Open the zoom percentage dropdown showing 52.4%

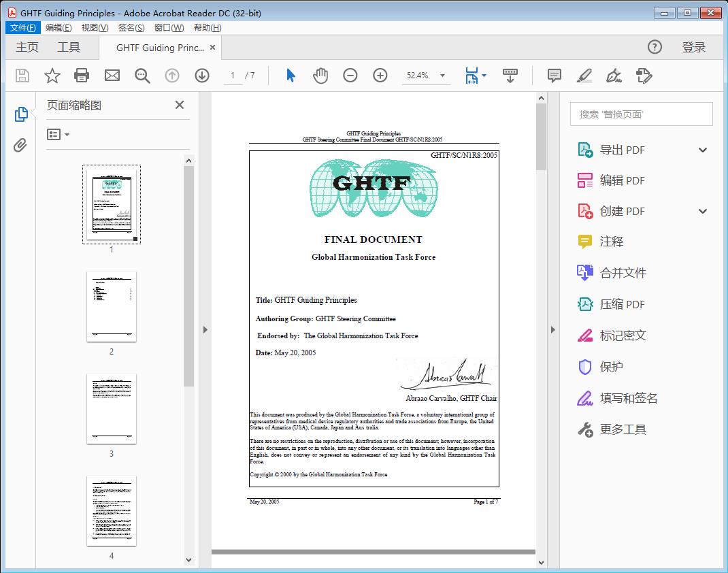point(426,76)
